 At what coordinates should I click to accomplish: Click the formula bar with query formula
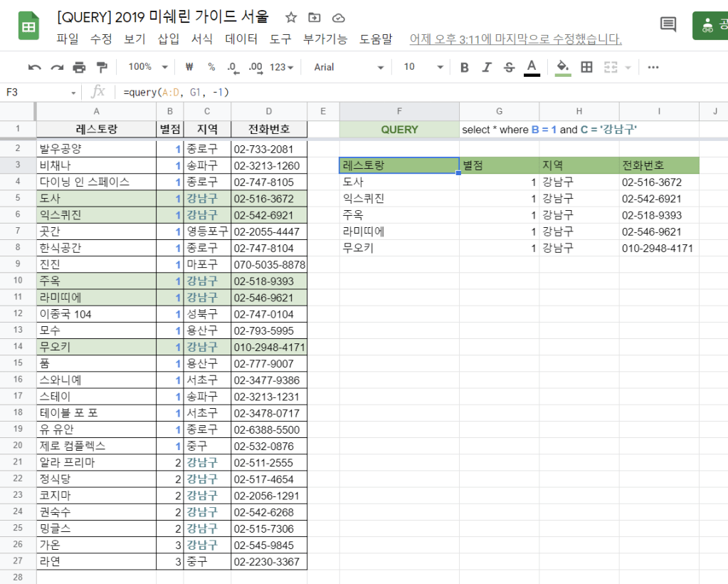tap(356, 92)
